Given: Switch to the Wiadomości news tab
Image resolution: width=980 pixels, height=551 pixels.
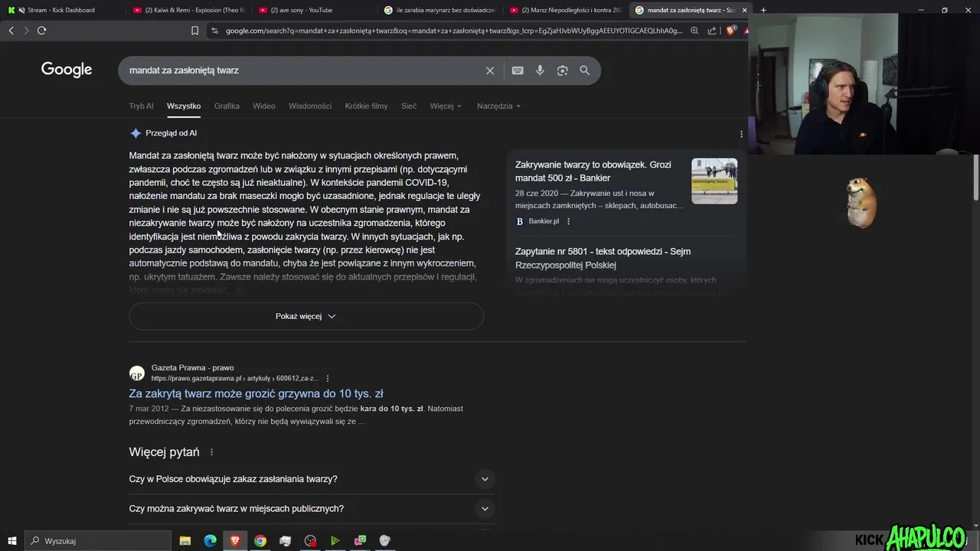Looking at the screenshot, I should click(x=310, y=106).
